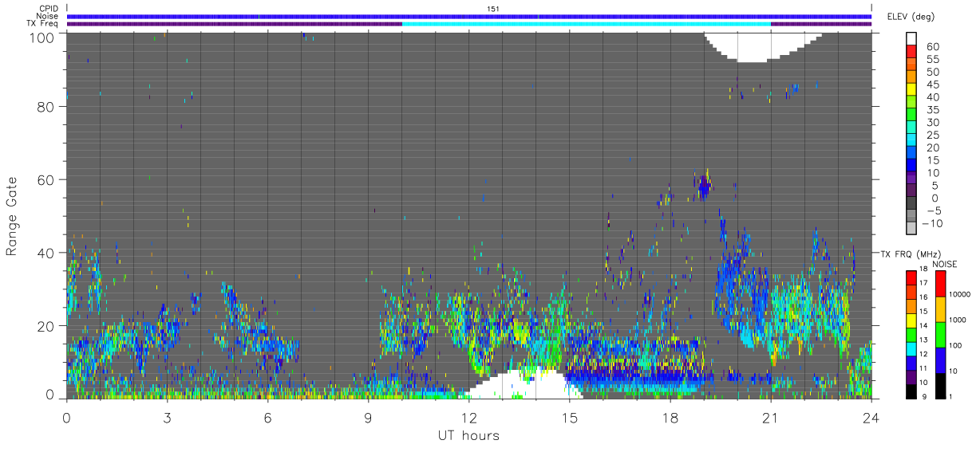Click the 1 value on NOISE legend

[951, 396]
